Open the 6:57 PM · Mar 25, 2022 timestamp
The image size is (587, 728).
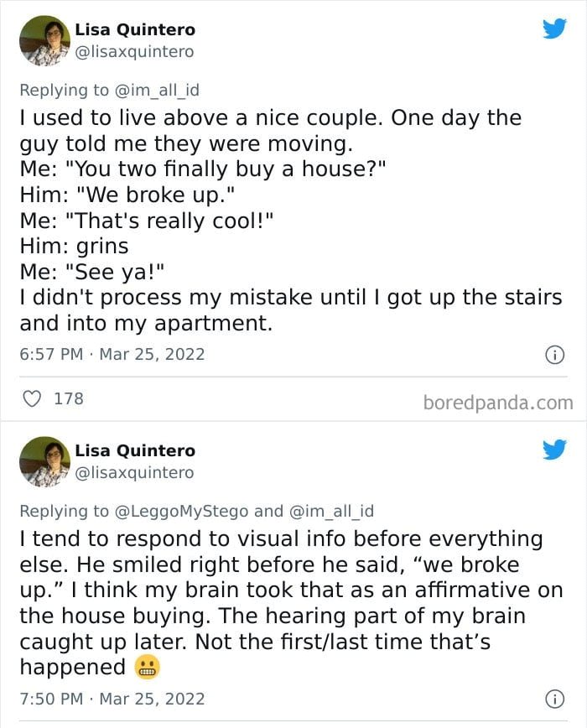click(112, 354)
